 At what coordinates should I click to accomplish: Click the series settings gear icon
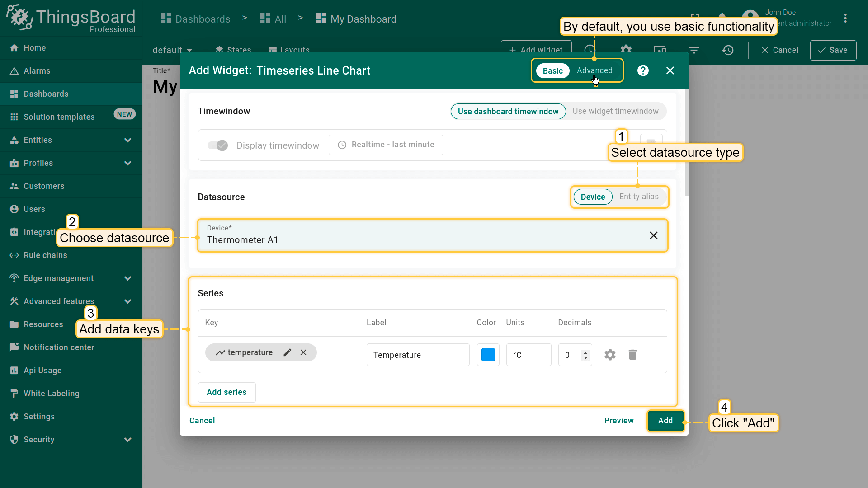pos(610,355)
